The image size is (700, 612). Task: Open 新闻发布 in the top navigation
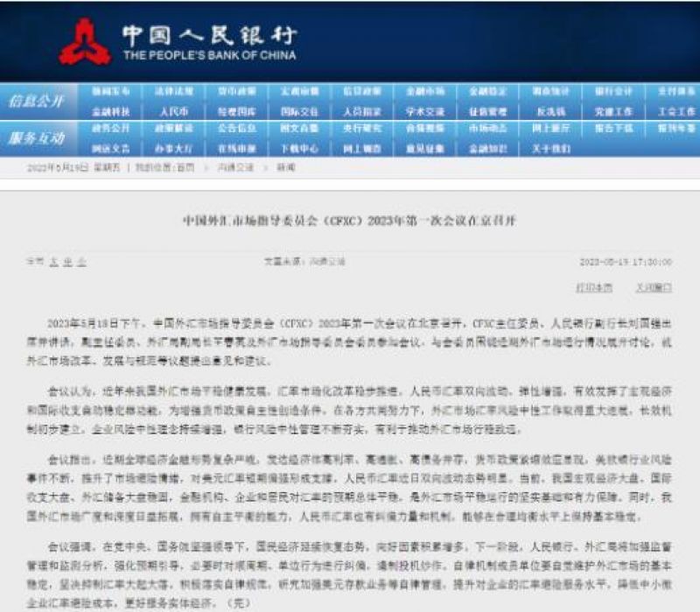pos(111,92)
